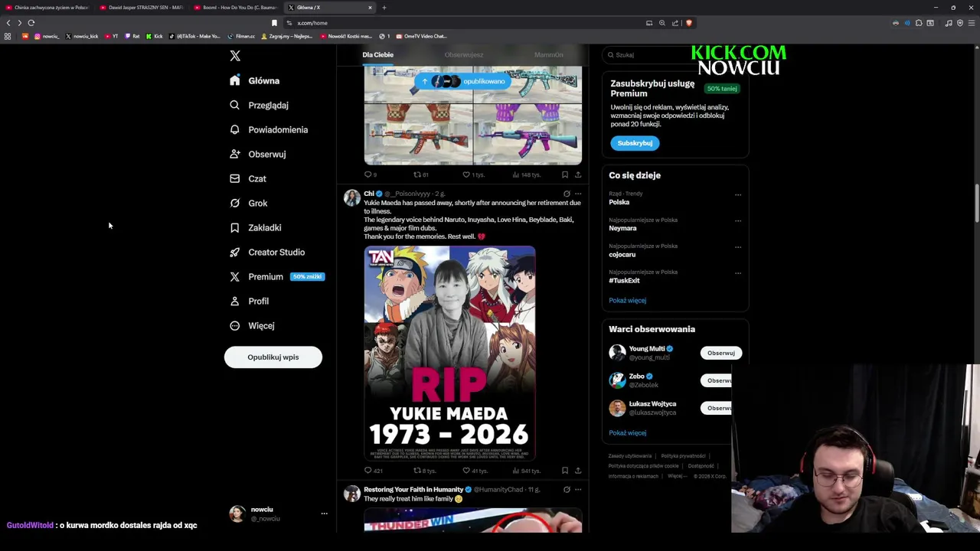This screenshot has width=980, height=551.
Task: Bookmark the AK skins post
Action: pos(565,174)
